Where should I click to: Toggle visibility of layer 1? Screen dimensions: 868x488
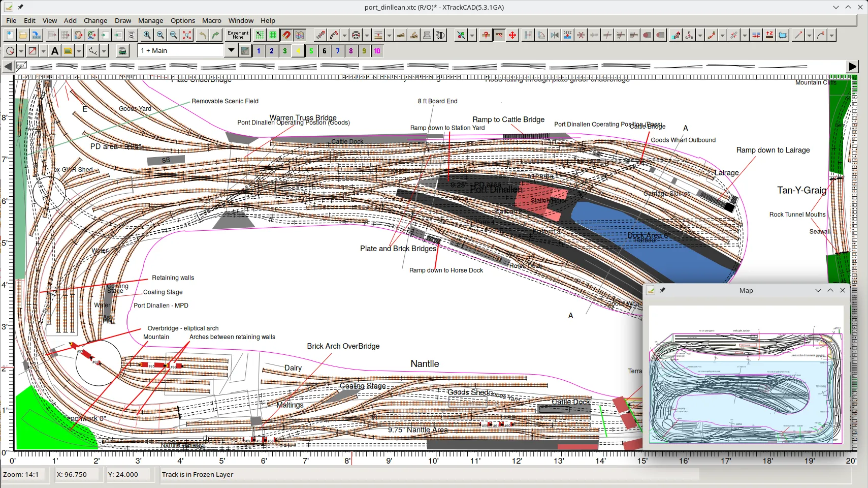pos(259,51)
